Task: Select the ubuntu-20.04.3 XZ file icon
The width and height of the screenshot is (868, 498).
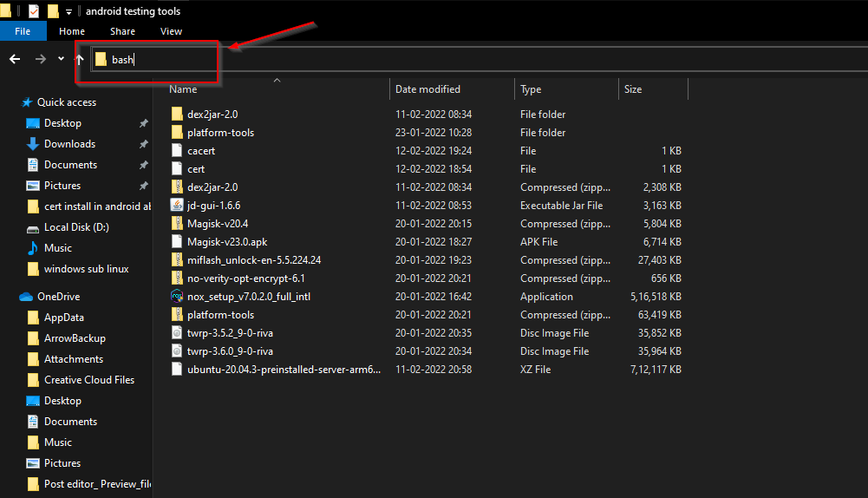Action: pyautogui.click(x=177, y=370)
